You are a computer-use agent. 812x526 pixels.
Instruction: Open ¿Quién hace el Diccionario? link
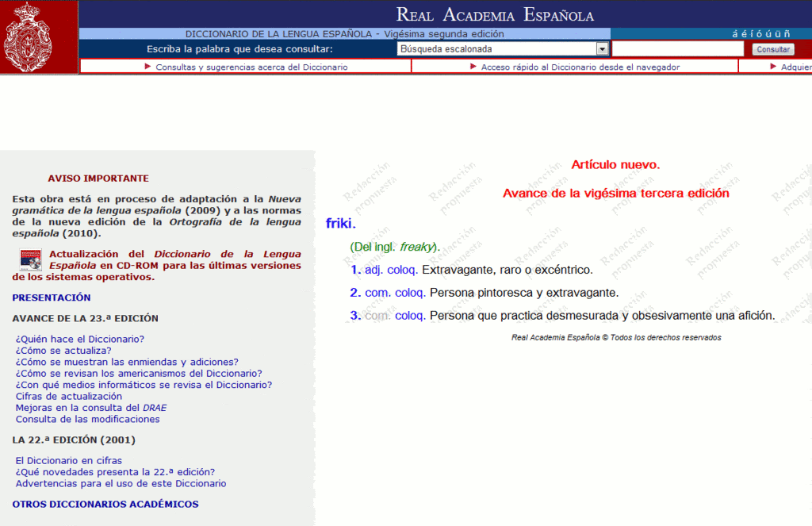[80, 339]
